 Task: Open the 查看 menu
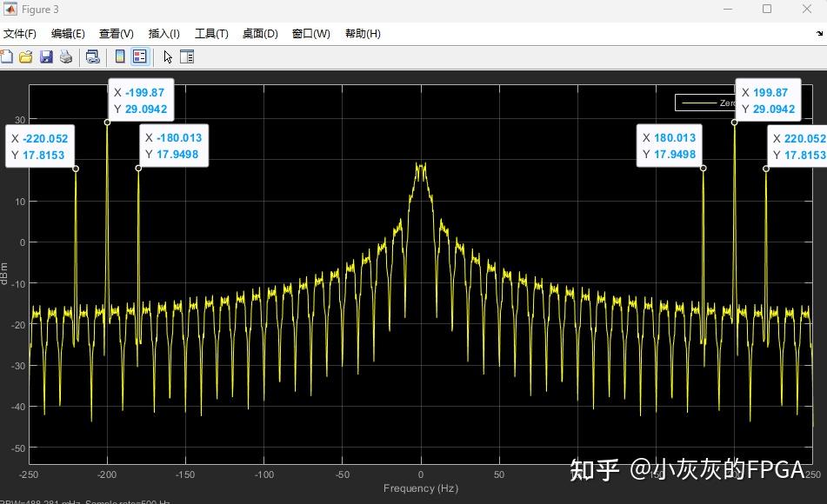click(x=116, y=34)
